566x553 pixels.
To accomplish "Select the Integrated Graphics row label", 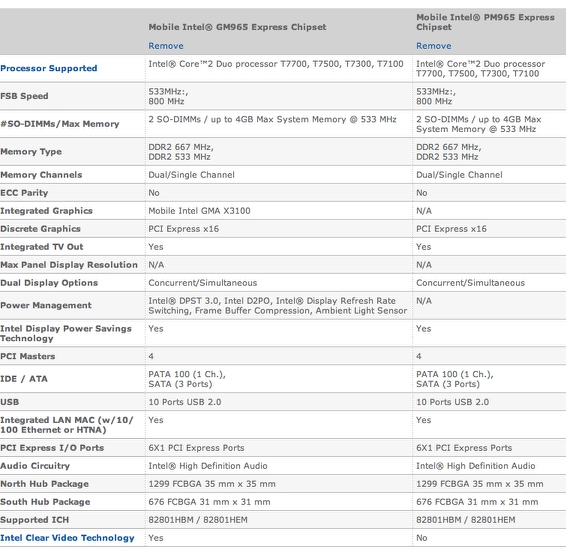I will [x=46, y=211].
